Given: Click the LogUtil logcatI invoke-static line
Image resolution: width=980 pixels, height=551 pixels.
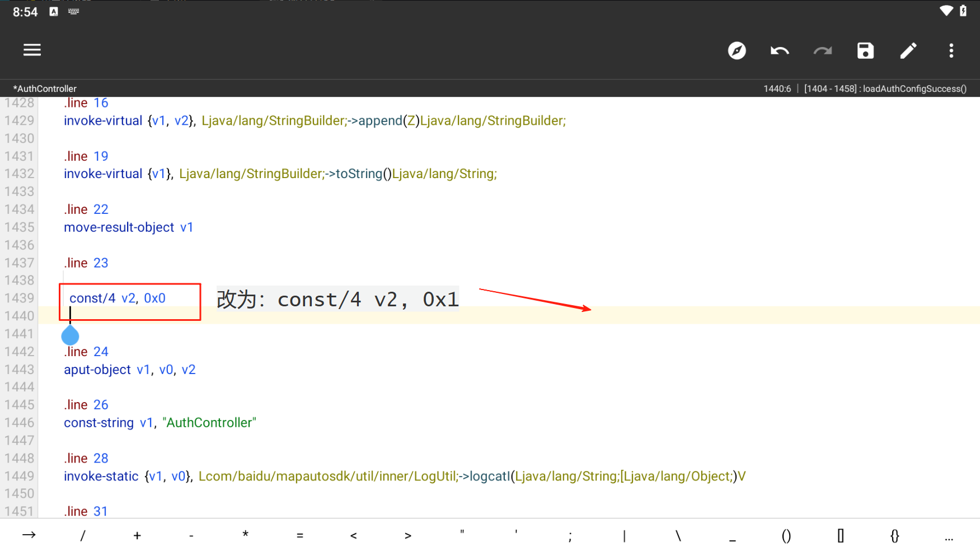Looking at the screenshot, I should click(405, 477).
